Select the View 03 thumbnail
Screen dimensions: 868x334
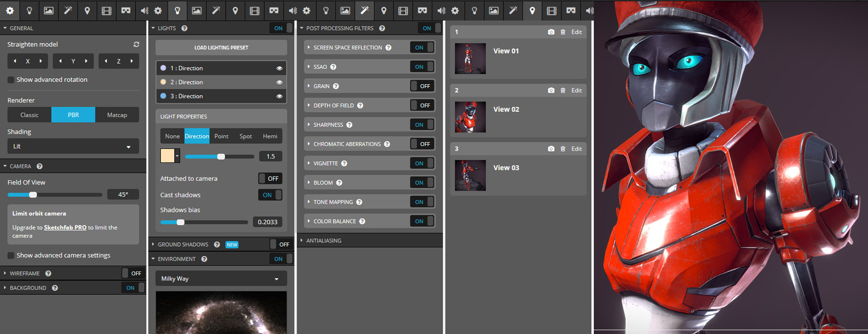pyautogui.click(x=470, y=175)
